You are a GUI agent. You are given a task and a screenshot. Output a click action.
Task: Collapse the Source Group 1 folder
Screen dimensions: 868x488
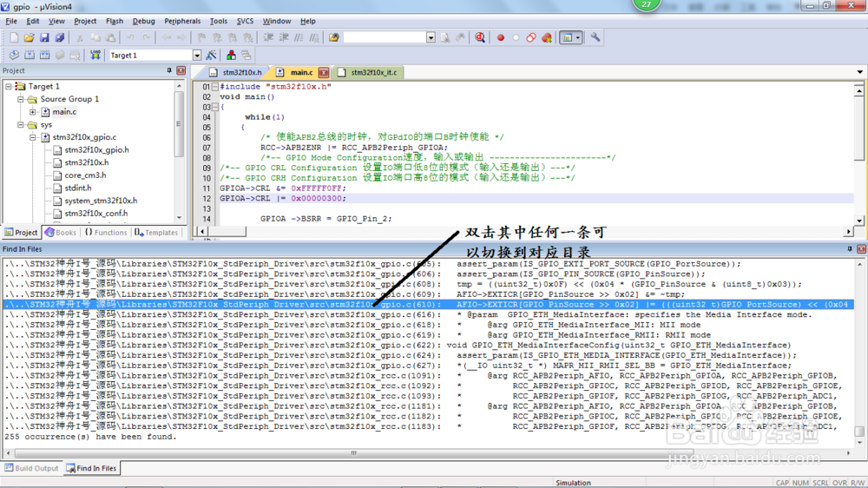pos(21,99)
